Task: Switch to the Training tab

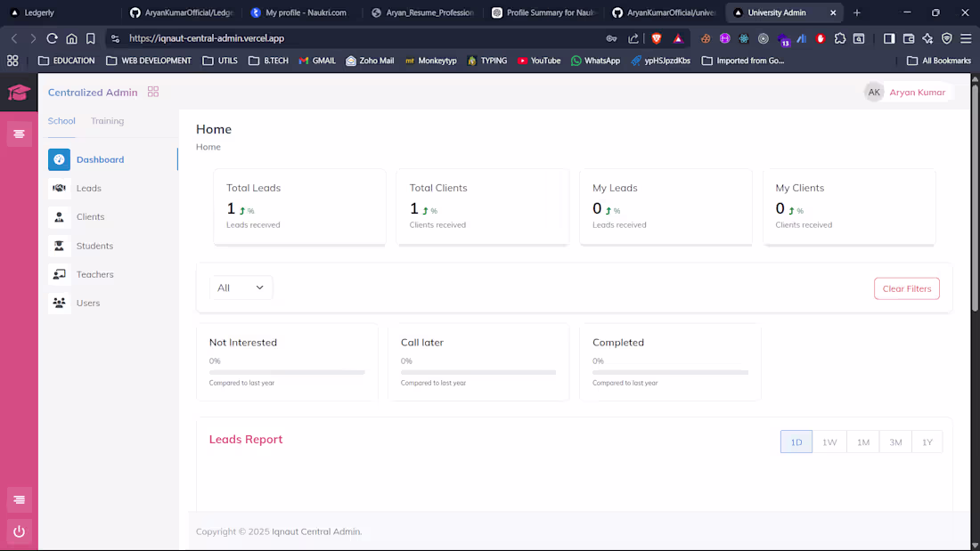Action: pos(108,120)
